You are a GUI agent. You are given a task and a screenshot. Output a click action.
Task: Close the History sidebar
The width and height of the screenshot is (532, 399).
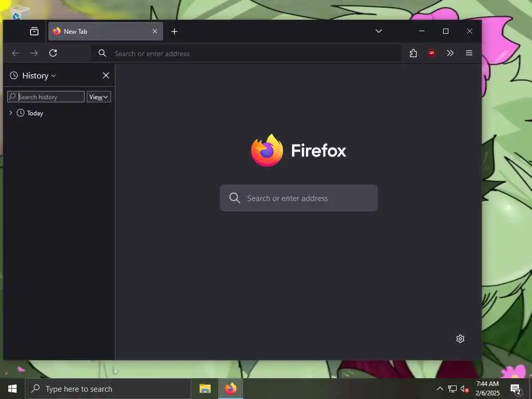click(106, 75)
